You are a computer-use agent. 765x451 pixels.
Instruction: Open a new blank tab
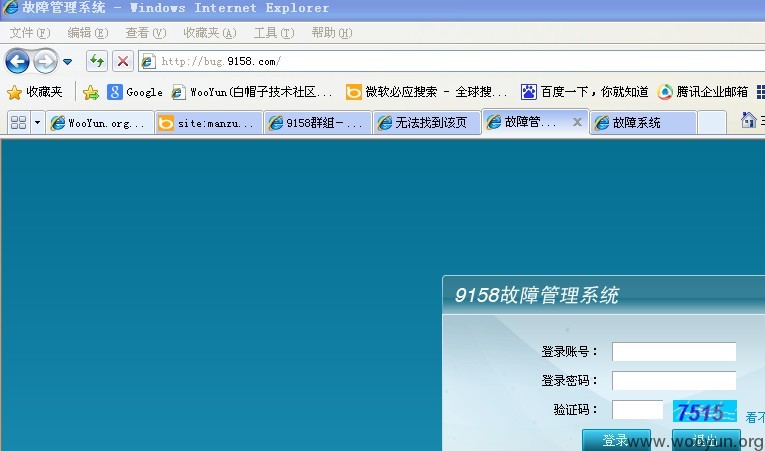coord(711,123)
